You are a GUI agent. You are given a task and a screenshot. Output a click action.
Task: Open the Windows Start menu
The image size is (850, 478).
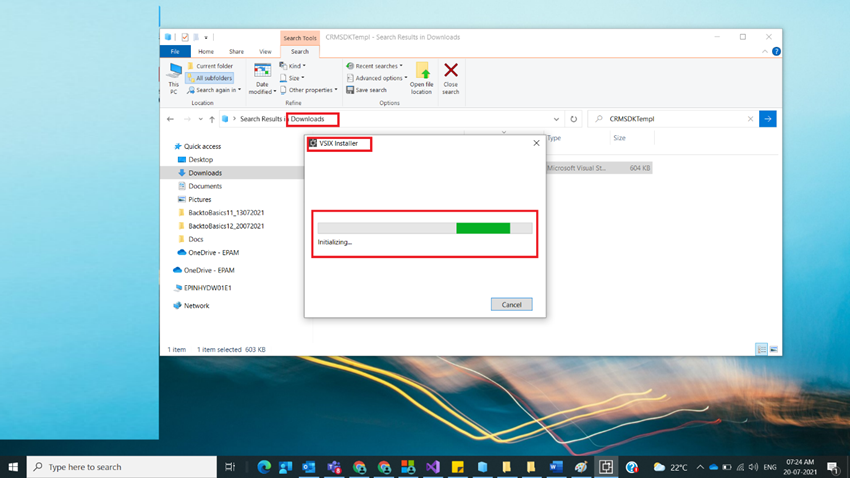(x=13, y=467)
